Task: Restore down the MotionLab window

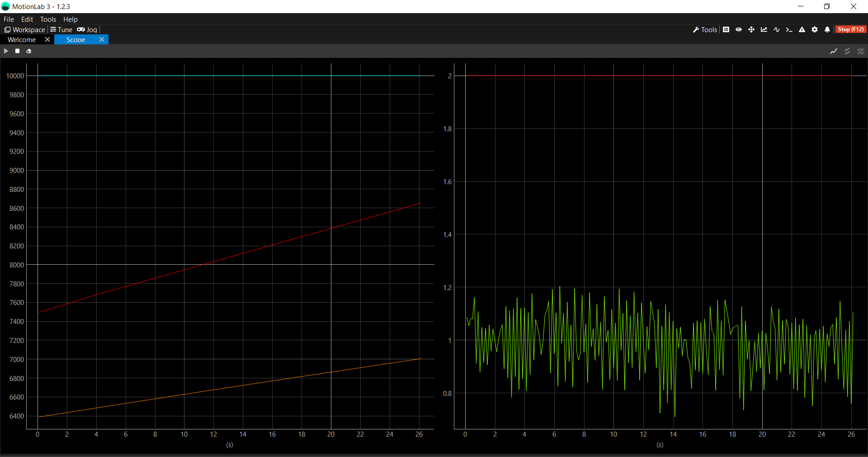Action: (x=827, y=6)
